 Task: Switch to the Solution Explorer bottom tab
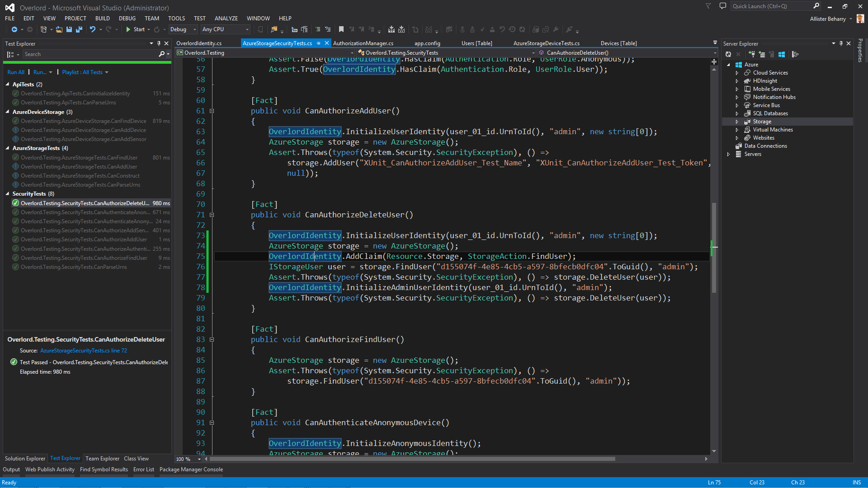25,459
